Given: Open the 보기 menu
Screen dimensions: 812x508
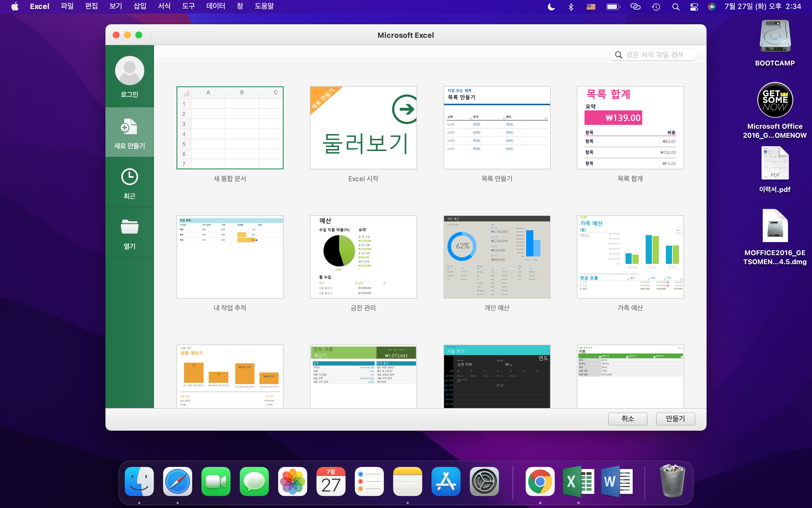Looking at the screenshot, I should pyautogui.click(x=116, y=6).
